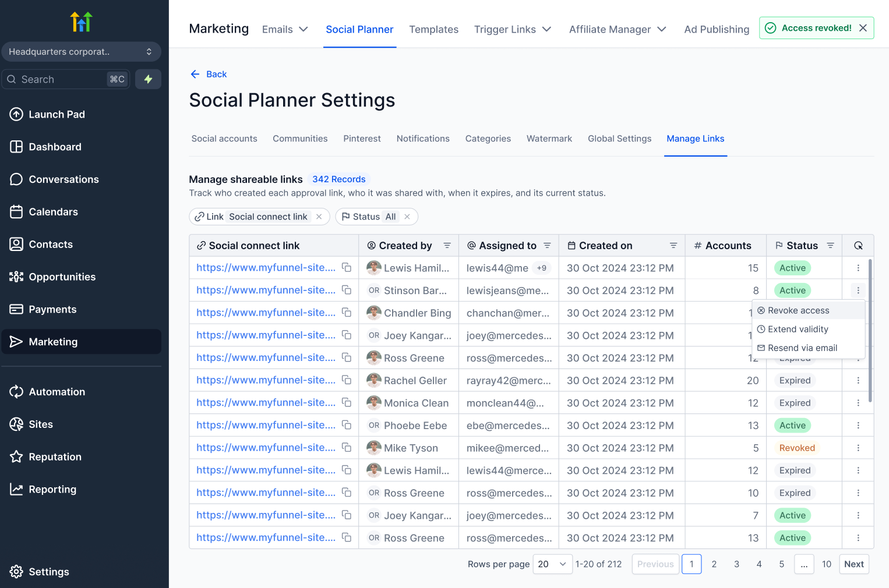The height and width of the screenshot is (588, 889).
Task: Remove the Social connect link filter chip
Action: coord(319,217)
